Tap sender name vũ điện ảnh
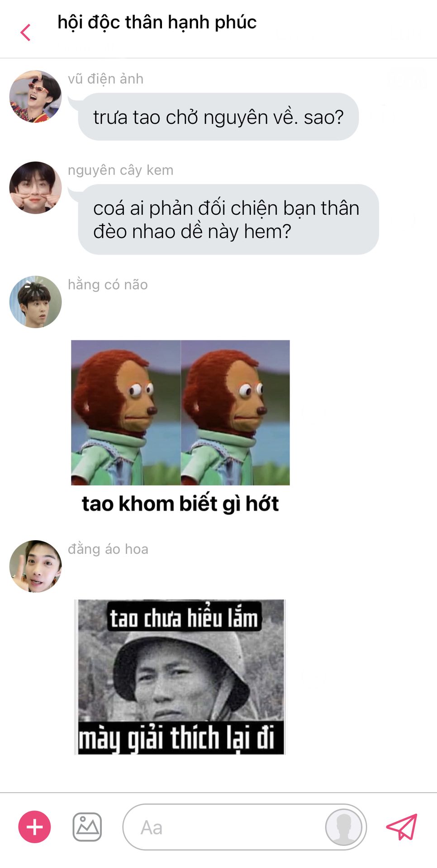The image size is (437, 868). [x=105, y=79]
